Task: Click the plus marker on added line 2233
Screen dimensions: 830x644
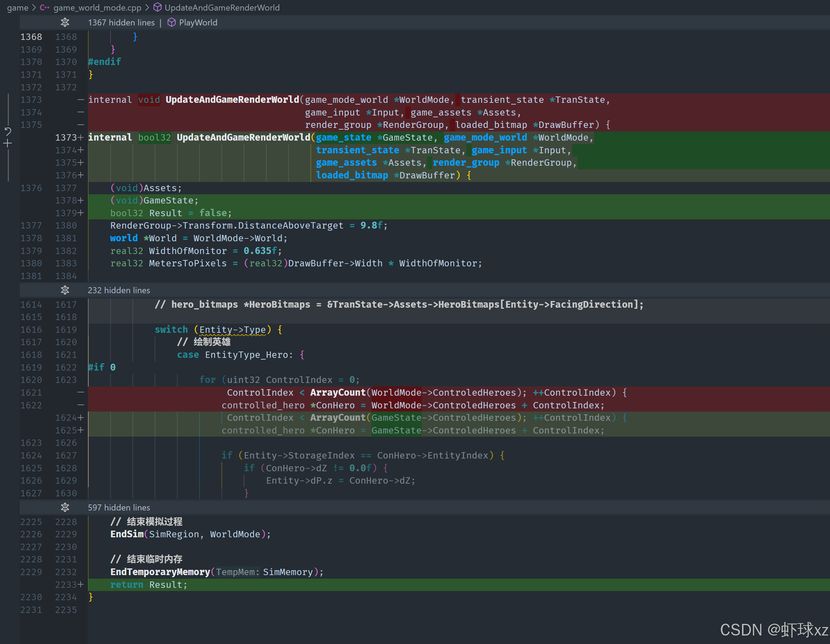Action: pos(81,585)
